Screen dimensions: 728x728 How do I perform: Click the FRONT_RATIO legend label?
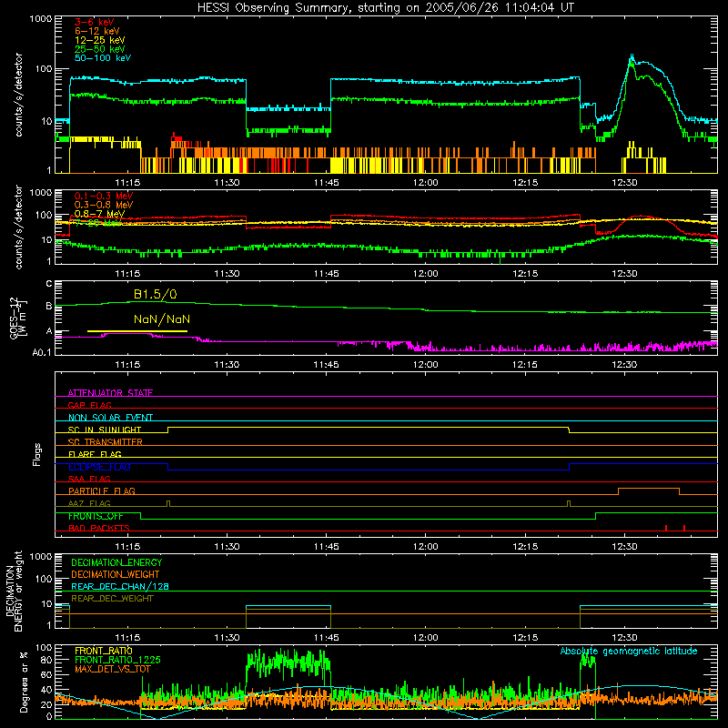coord(104,651)
